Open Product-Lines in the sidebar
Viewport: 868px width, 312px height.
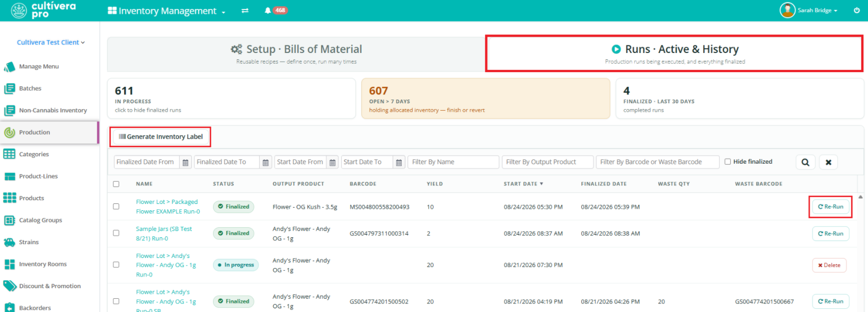(x=38, y=176)
